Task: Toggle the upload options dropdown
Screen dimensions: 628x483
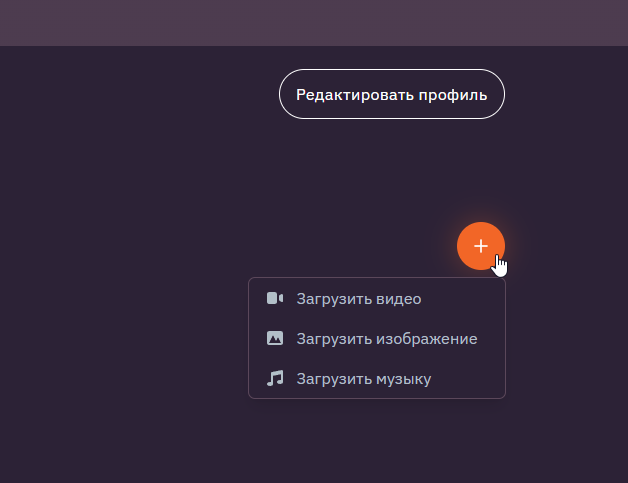Action: click(480, 246)
